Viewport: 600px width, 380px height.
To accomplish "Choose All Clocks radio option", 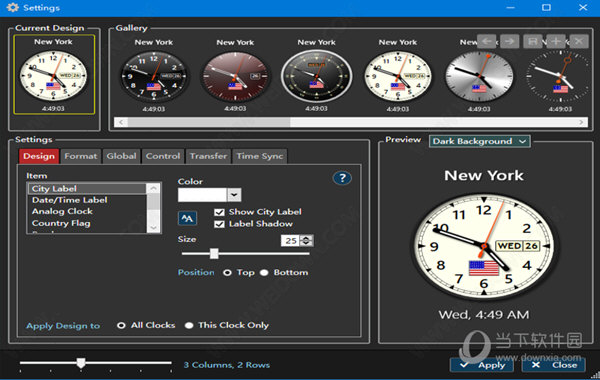I will pos(121,326).
